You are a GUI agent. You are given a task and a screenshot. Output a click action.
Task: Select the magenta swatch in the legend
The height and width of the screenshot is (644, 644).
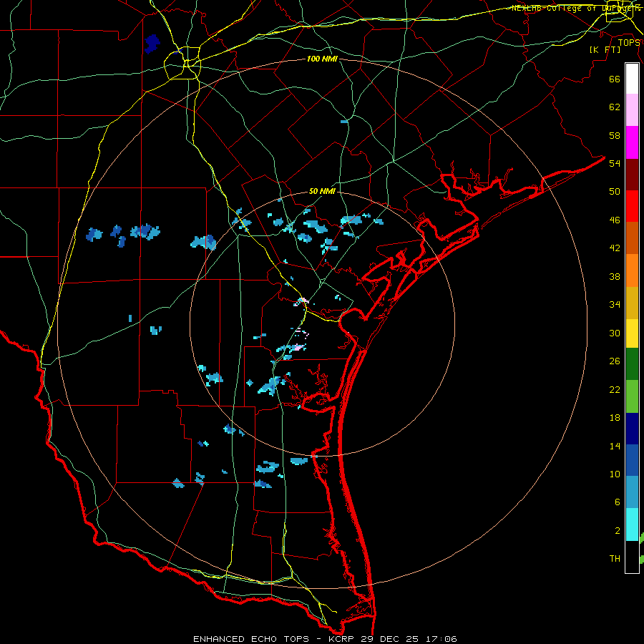632,142
